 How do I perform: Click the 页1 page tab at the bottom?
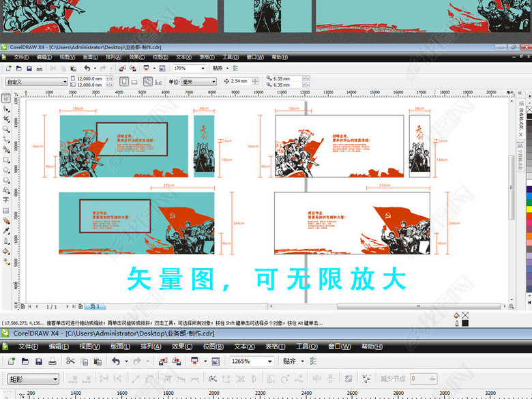pyautogui.click(x=94, y=307)
